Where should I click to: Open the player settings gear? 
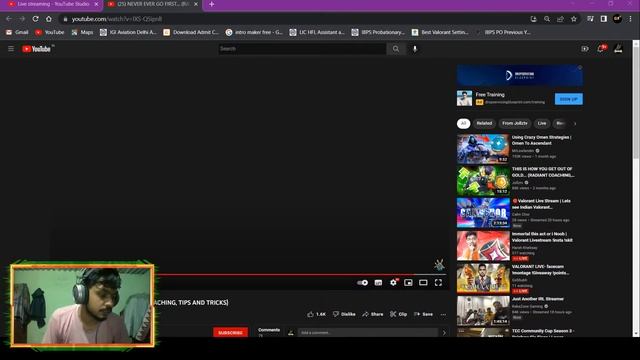tap(393, 282)
